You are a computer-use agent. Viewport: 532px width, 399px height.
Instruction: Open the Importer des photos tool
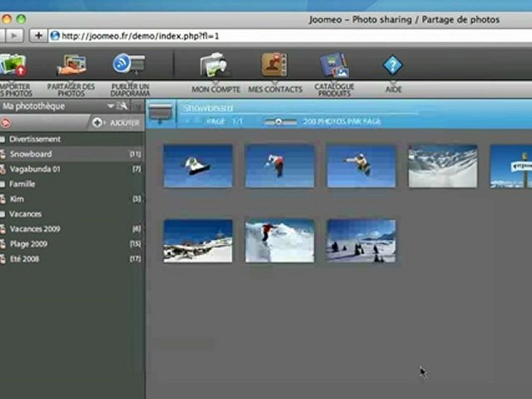(x=13, y=65)
